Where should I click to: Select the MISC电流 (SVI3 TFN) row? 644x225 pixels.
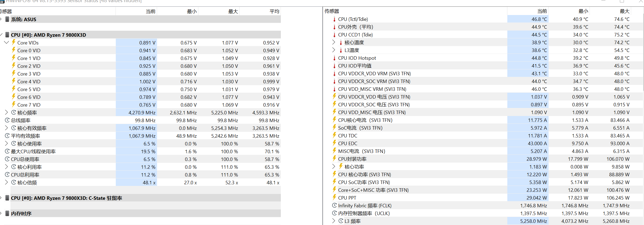pyautogui.click(x=483, y=151)
